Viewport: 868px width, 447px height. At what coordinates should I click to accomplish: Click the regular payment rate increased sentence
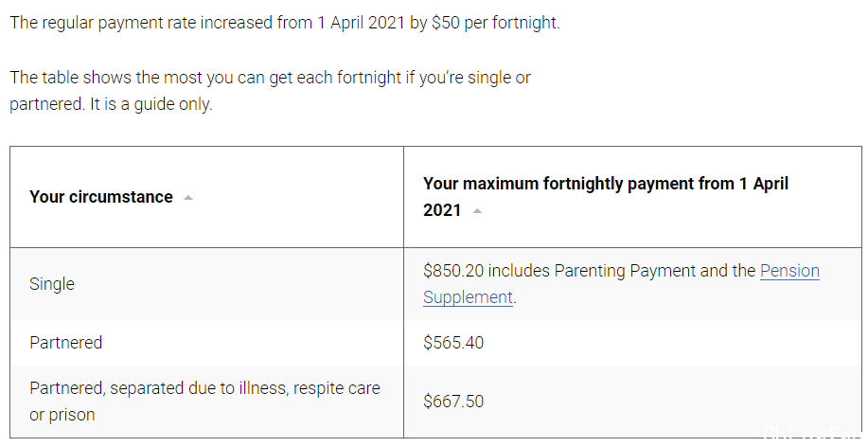(x=285, y=23)
